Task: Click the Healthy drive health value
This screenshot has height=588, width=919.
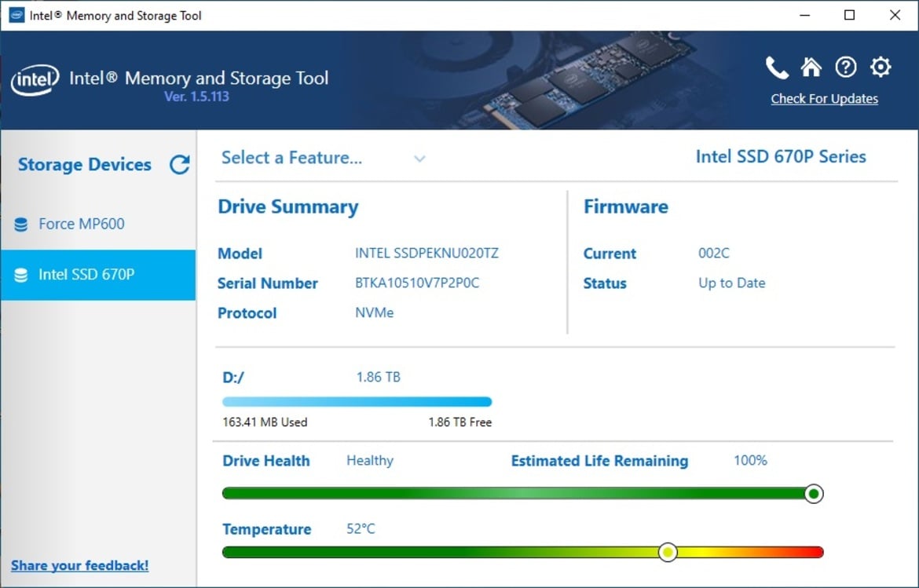Action: 370,461
